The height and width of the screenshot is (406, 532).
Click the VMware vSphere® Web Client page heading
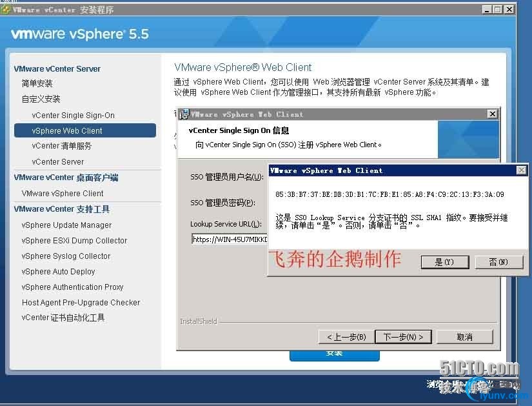pos(243,67)
